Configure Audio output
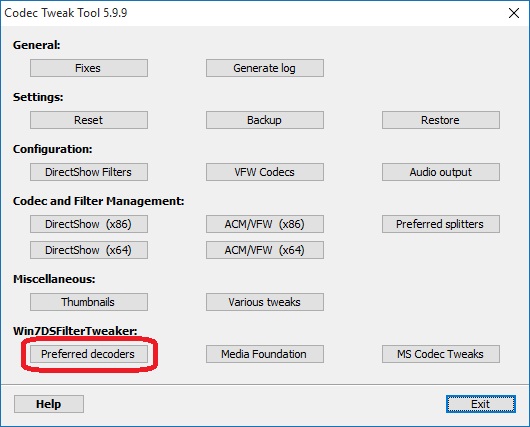 click(x=441, y=172)
